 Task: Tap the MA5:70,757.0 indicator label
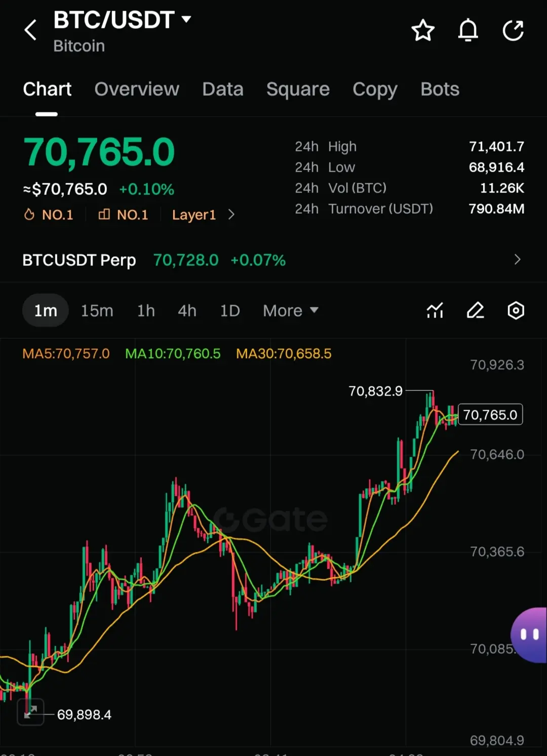tap(66, 353)
